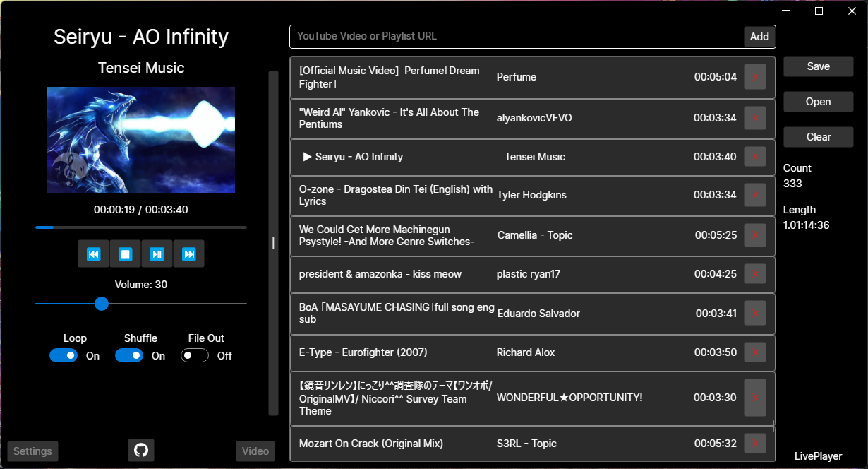Skip to next track button
Viewport: 868px width, 469px height.
click(189, 254)
